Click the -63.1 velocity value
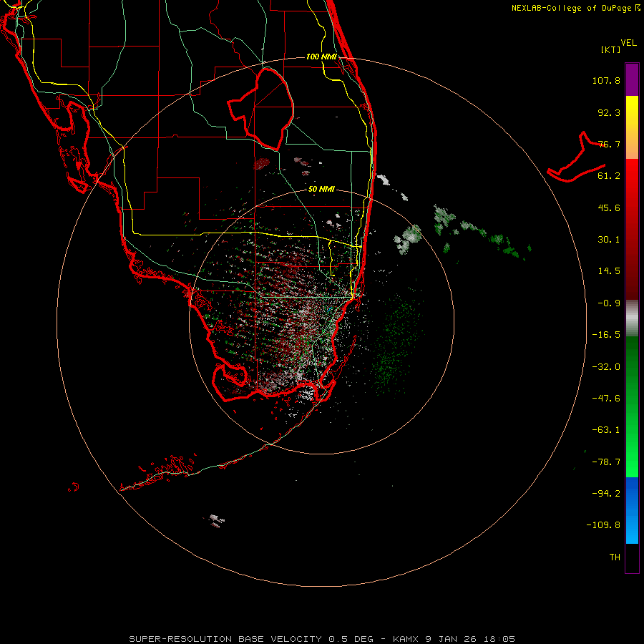The width and height of the screenshot is (644, 644). click(x=606, y=430)
